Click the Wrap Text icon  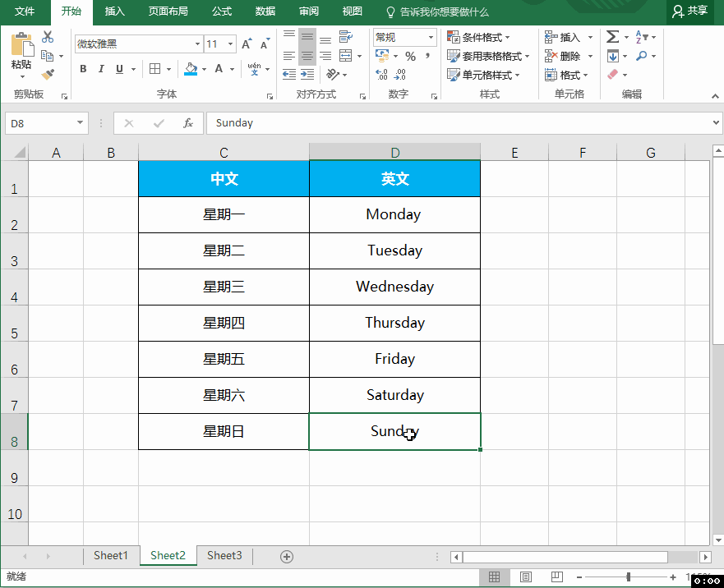click(x=346, y=36)
